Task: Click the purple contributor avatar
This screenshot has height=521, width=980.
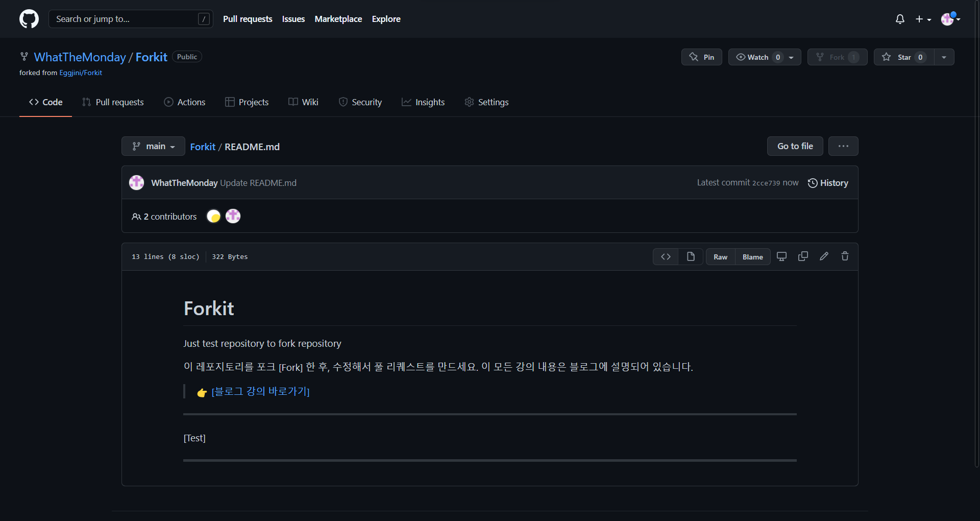Action: click(233, 216)
